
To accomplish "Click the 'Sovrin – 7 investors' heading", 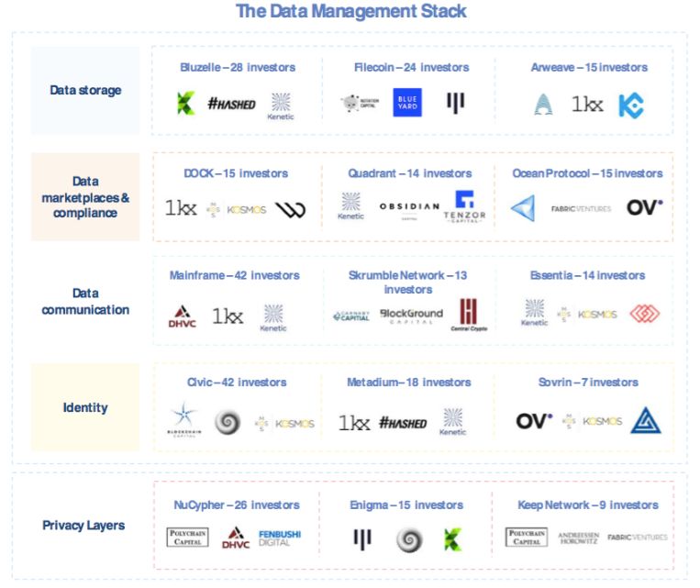I will click(588, 383).
